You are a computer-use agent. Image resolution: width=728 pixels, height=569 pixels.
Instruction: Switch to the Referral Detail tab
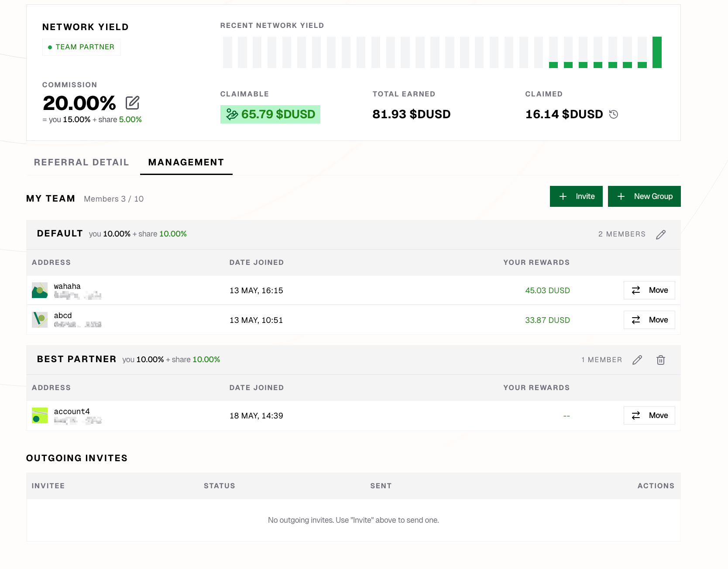coord(82,162)
